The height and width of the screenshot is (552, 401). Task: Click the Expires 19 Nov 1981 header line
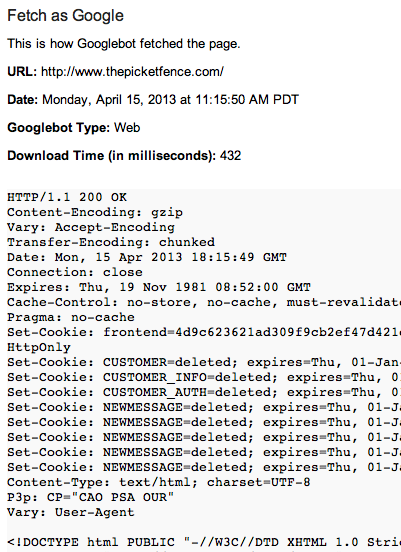click(159, 287)
